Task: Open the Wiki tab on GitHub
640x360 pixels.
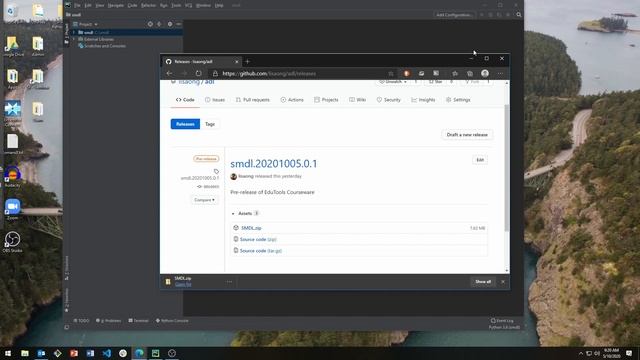Action: click(x=358, y=100)
